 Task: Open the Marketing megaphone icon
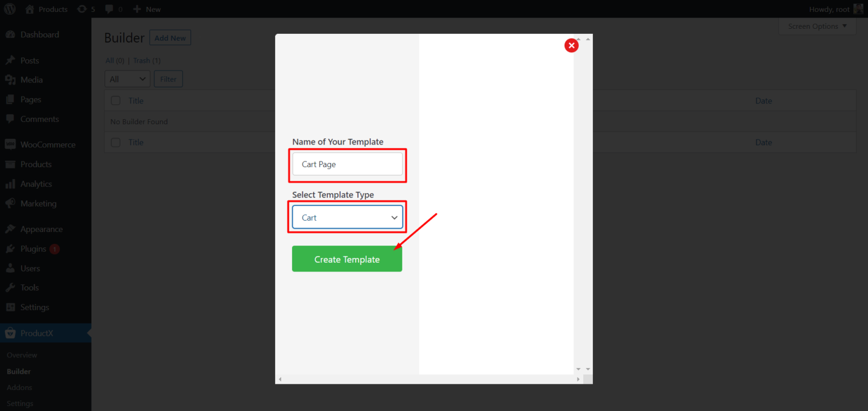(10, 203)
